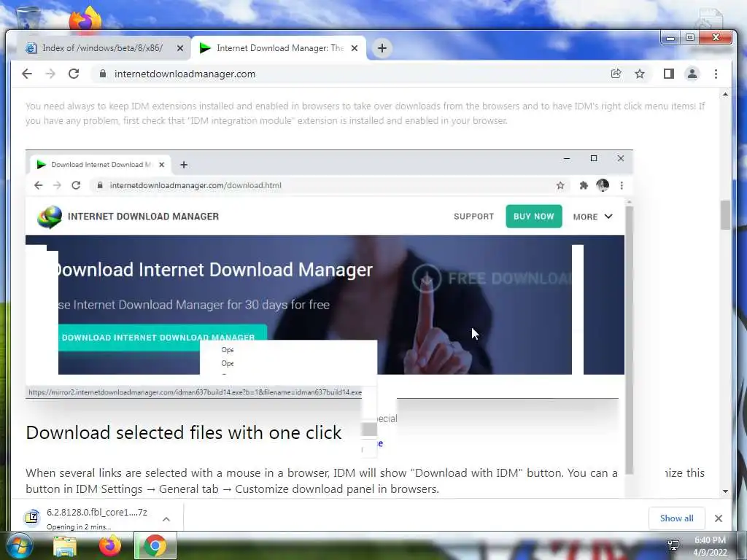The image size is (747, 560).
Task: Open the Firefox desktop shortcut
Action: pyautogui.click(x=85, y=19)
